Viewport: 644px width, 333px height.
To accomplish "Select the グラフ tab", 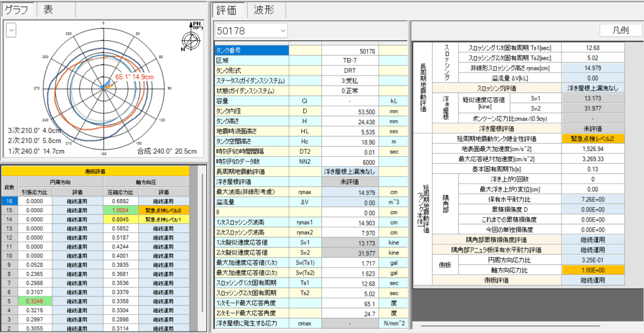I will [x=18, y=9].
